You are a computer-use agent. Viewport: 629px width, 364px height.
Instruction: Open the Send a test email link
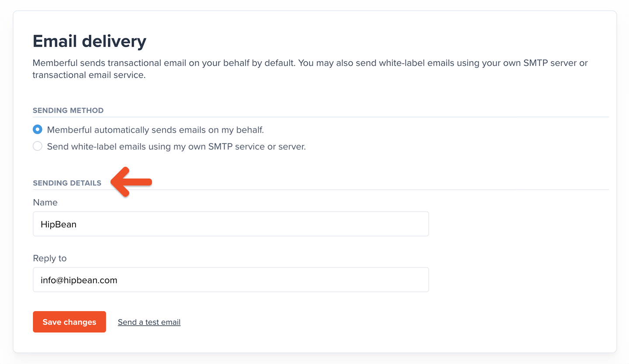point(149,322)
